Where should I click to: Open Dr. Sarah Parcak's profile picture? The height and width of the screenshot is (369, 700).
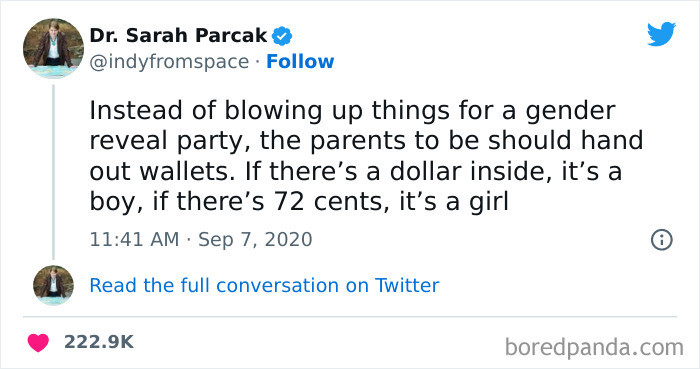(x=53, y=49)
